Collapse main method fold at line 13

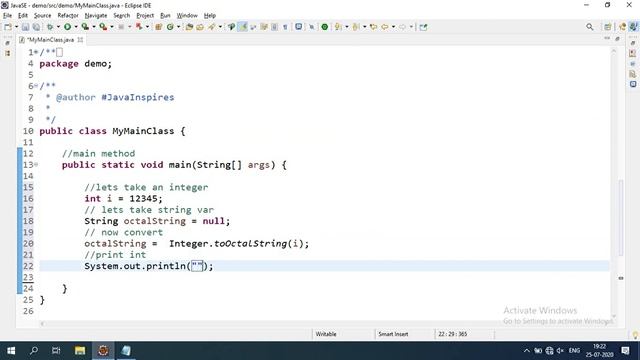(36, 164)
